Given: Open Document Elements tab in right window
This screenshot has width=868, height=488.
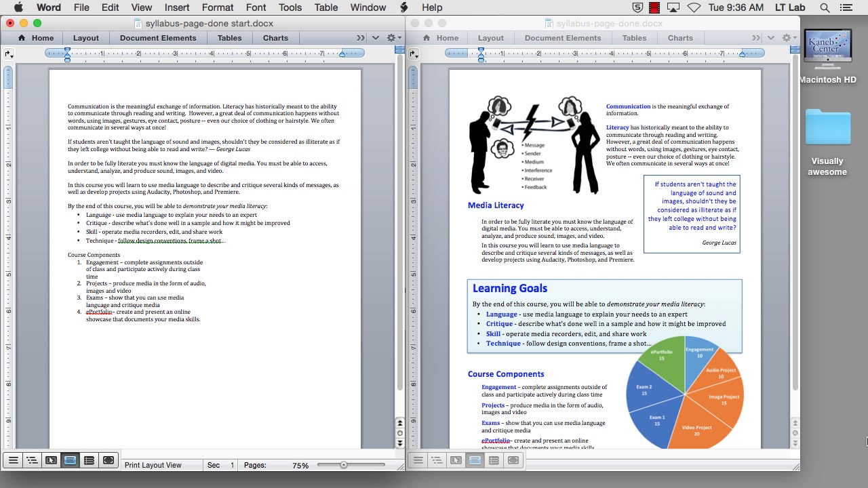Looking at the screenshot, I should pyautogui.click(x=563, y=38).
